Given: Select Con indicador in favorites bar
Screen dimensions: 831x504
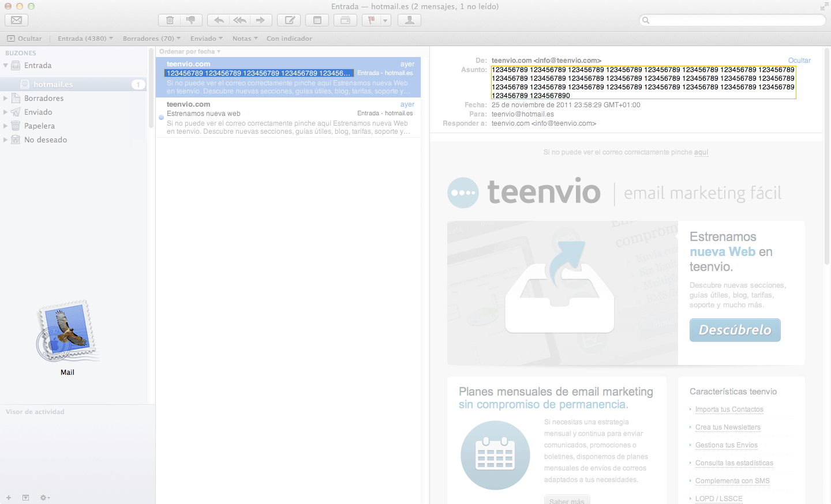Looking at the screenshot, I should tap(289, 39).
